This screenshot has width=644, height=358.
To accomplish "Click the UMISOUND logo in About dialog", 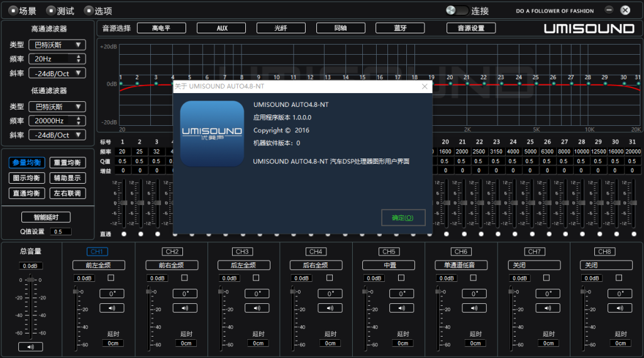I will click(x=212, y=133).
